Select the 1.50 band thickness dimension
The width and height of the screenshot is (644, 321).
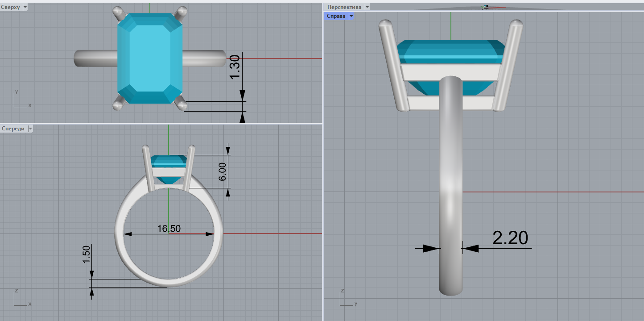[87, 254]
